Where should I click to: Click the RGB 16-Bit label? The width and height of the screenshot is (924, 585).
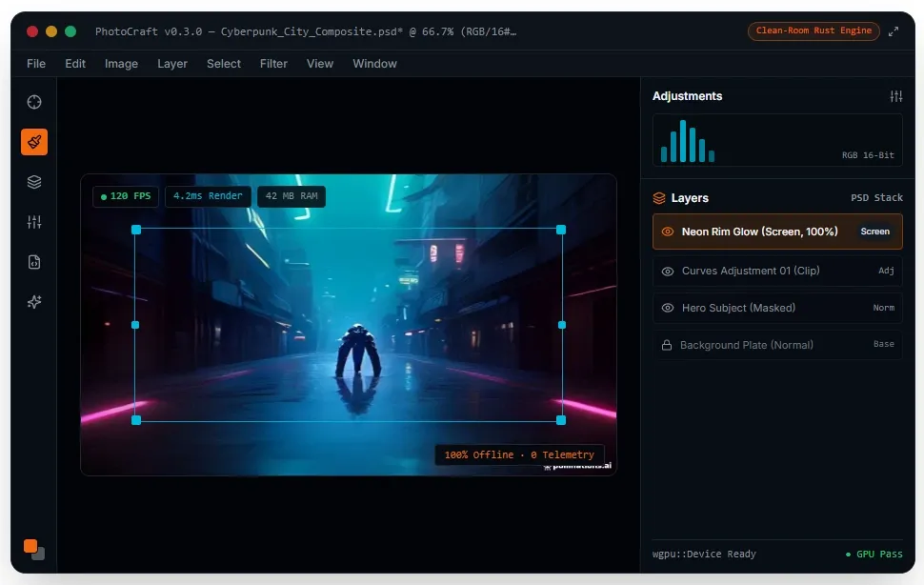point(868,155)
